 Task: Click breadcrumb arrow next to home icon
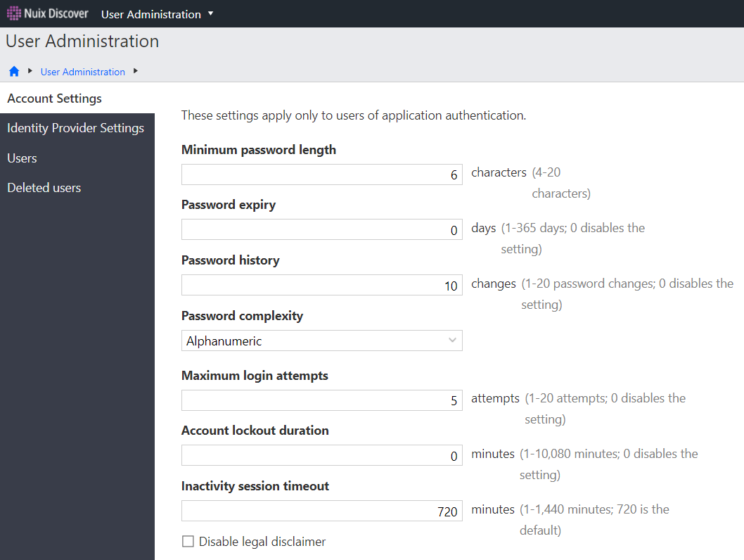tap(30, 71)
